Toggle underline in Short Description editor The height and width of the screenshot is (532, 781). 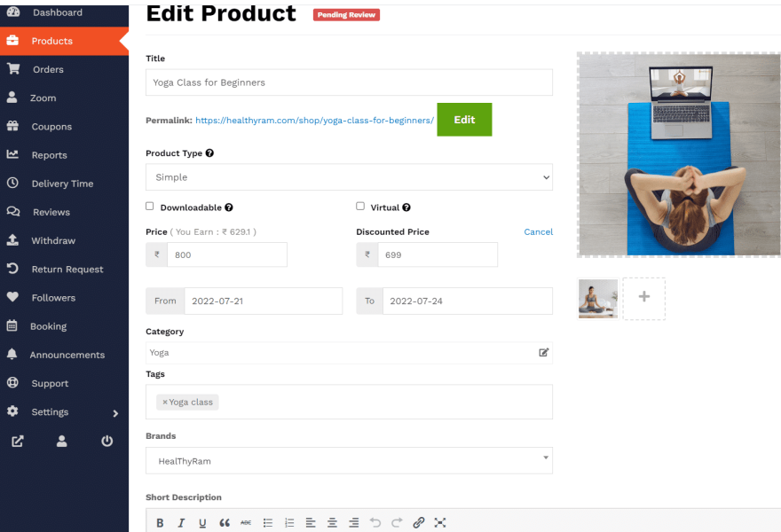(x=202, y=523)
